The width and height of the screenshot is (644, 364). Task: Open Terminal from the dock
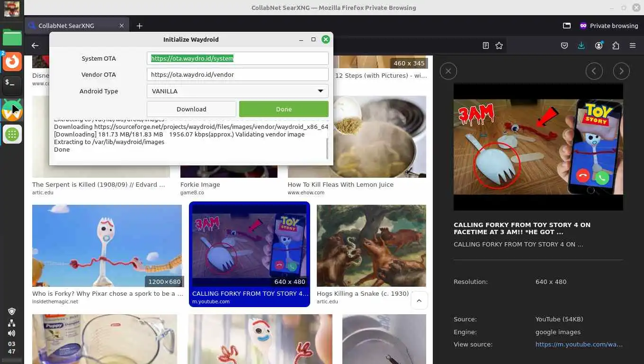pos(12,86)
